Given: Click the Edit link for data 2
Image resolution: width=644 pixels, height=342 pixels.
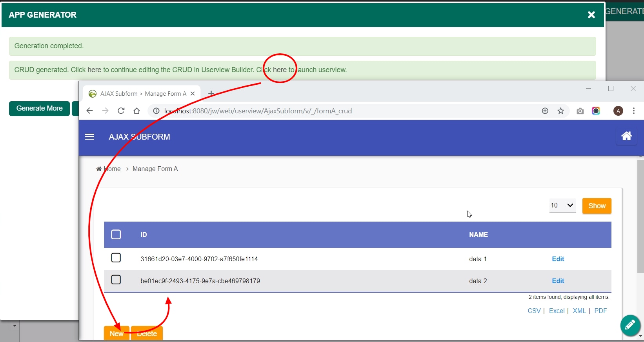Looking at the screenshot, I should pos(558,281).
